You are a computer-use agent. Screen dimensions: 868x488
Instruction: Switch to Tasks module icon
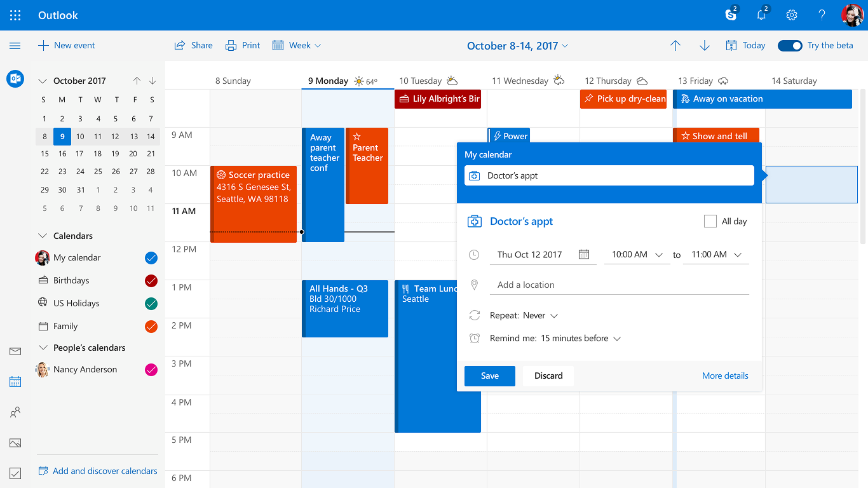click(15, 473)
